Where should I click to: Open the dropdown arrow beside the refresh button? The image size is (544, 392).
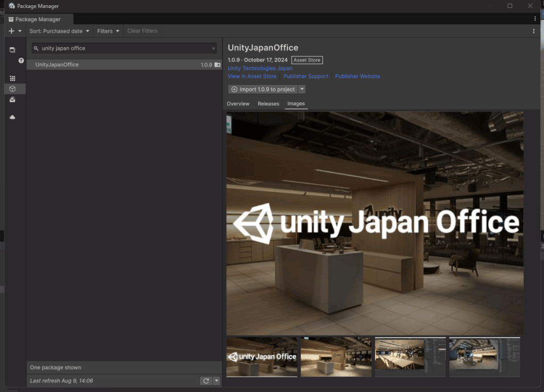[x=217, y=381]
